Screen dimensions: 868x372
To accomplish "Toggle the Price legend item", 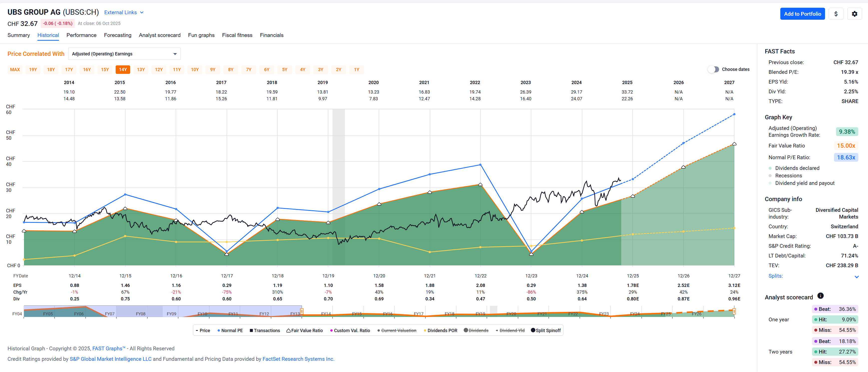I will (203, 331).
